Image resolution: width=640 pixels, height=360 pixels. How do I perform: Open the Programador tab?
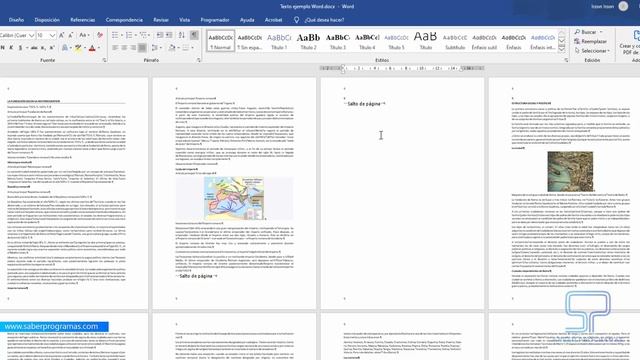point(215,20)
